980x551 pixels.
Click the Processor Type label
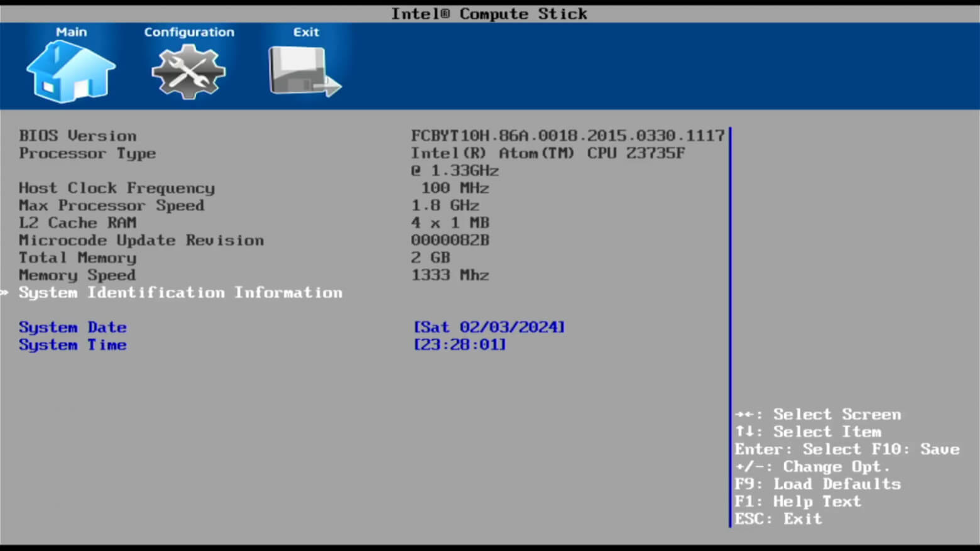point(87,153)
